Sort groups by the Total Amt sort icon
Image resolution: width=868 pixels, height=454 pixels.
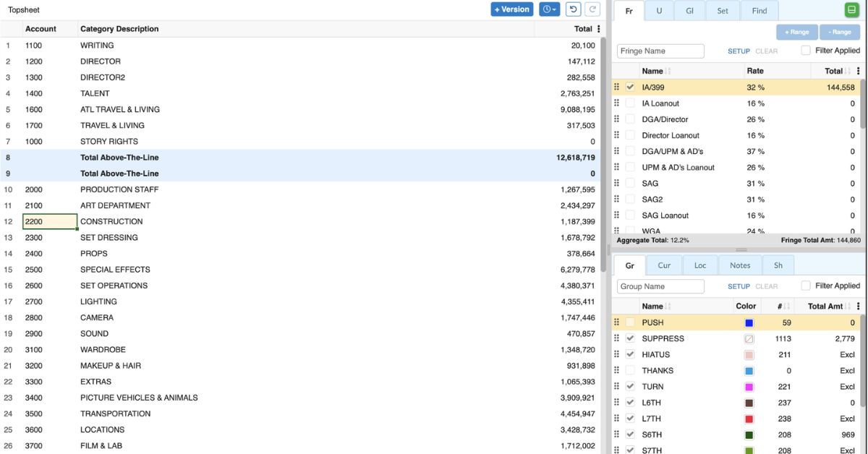click(848, 306)
